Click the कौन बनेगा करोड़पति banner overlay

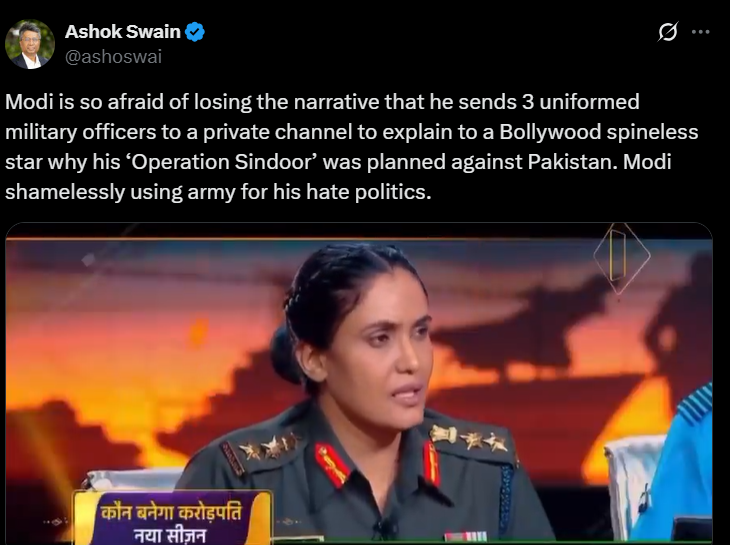(173, 518)
